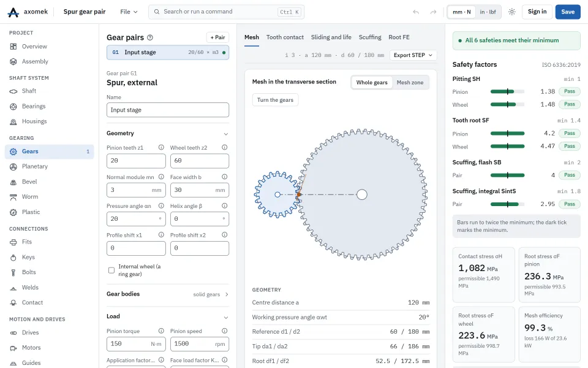This screenshot has width=588, height=368.
Task: Switch view to Mesh zone
Action: 410,83
